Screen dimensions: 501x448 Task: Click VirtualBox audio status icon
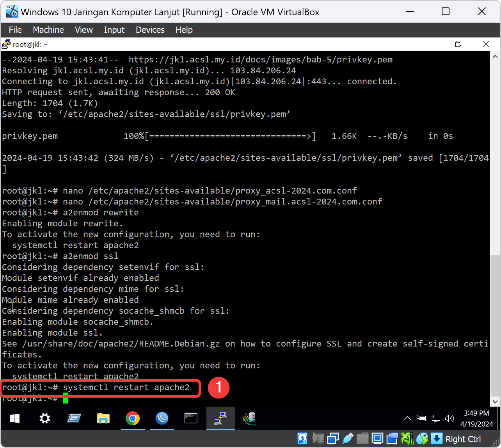pos(319,439)
